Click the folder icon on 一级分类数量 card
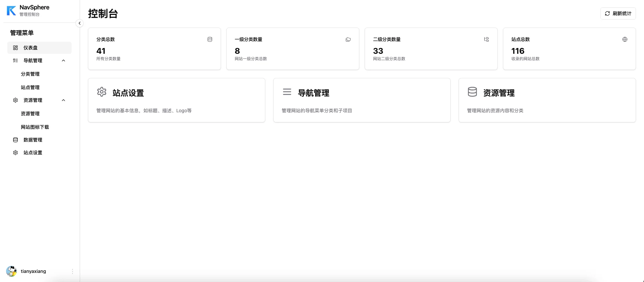This screenshot has width=644, height=282. click(348, 39)
